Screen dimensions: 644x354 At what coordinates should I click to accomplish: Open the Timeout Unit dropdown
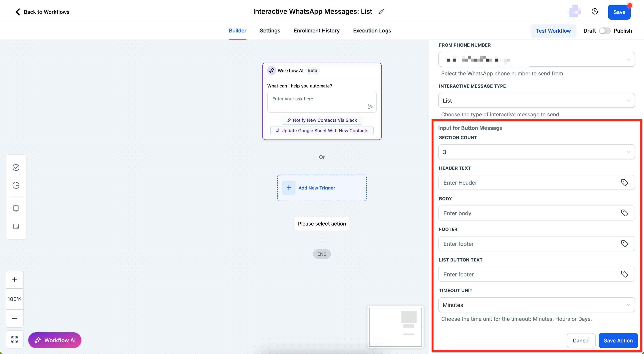click(536, 305)
